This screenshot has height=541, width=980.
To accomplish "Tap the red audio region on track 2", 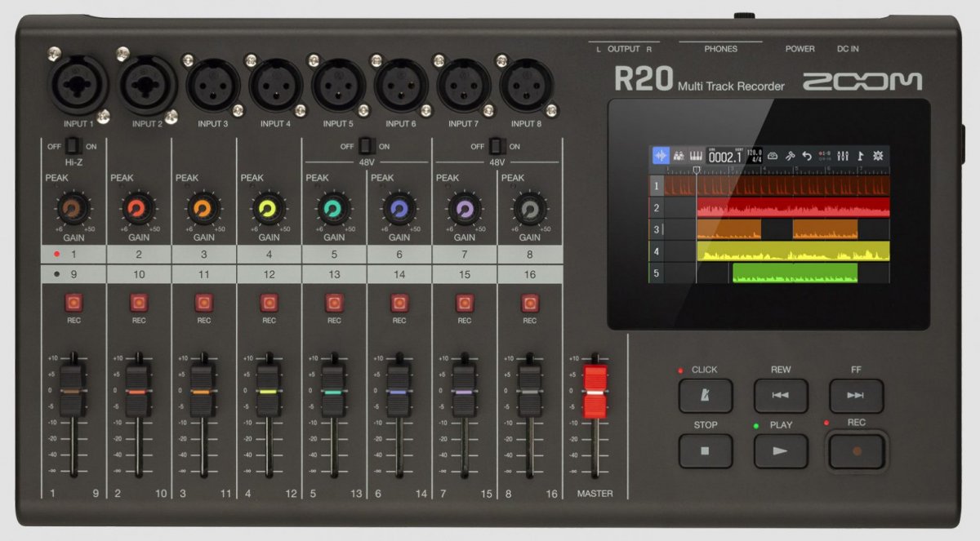I will tap(793, 208).
